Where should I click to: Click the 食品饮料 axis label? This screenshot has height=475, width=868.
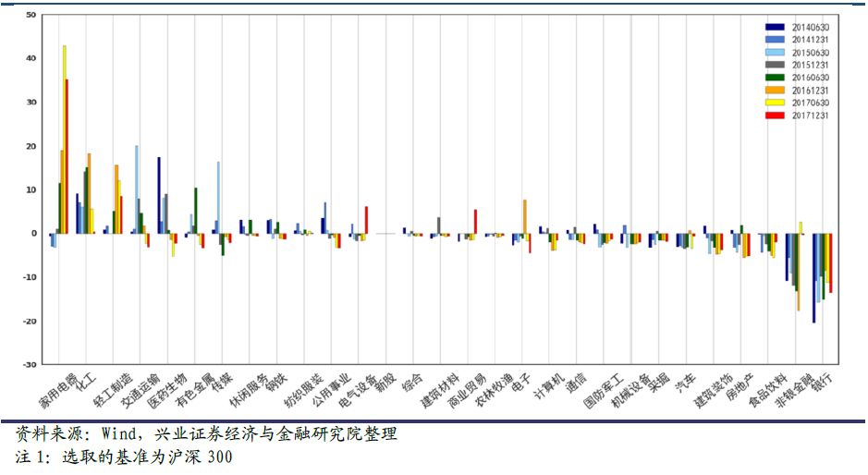768,390
